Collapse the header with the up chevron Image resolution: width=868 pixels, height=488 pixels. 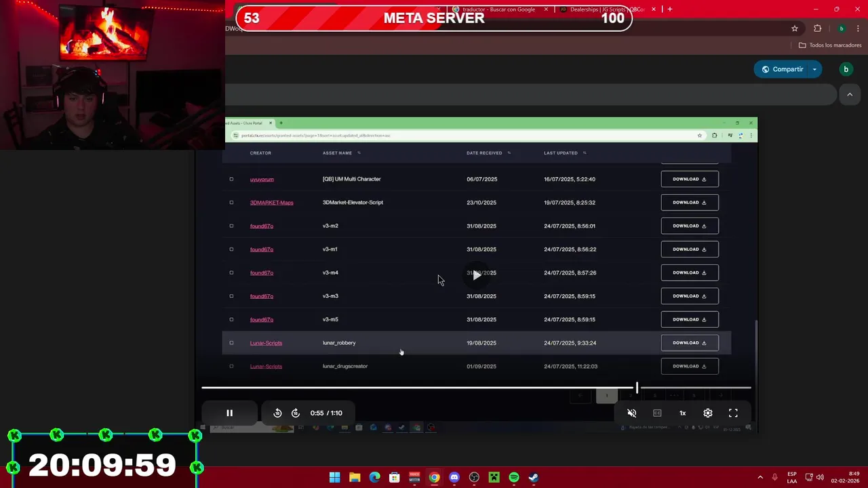tap(850, 95)
